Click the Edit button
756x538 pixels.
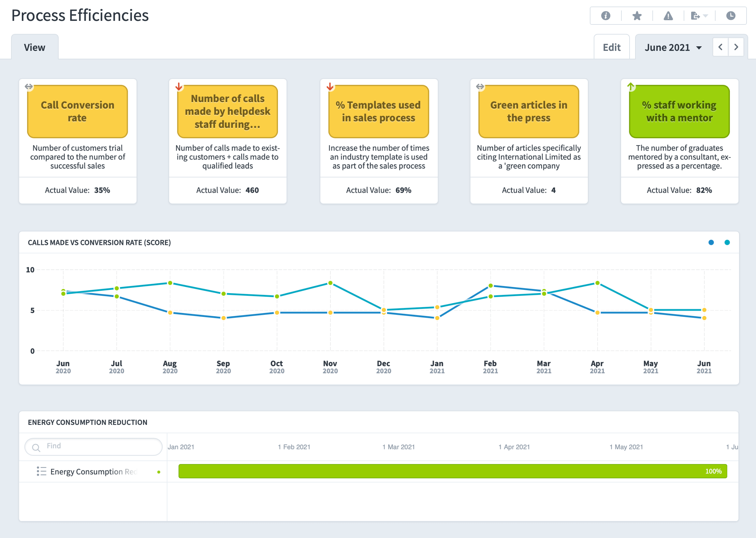click(612, 47)
